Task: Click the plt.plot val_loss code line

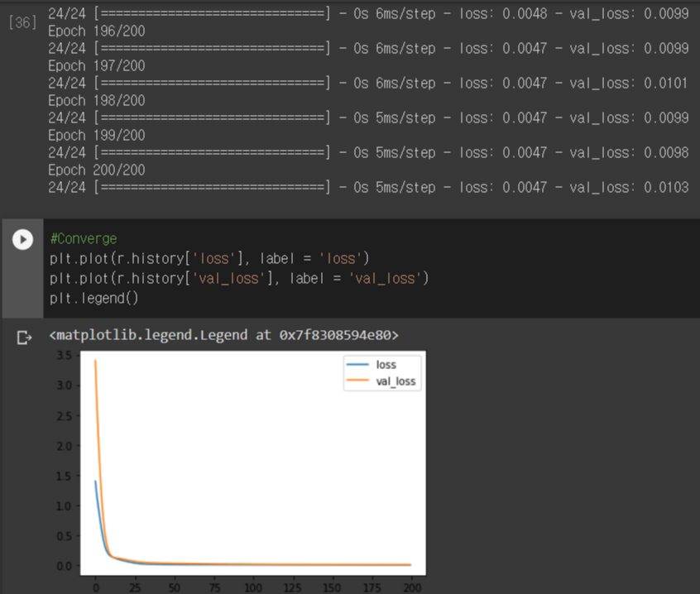Action: [239, 279]
